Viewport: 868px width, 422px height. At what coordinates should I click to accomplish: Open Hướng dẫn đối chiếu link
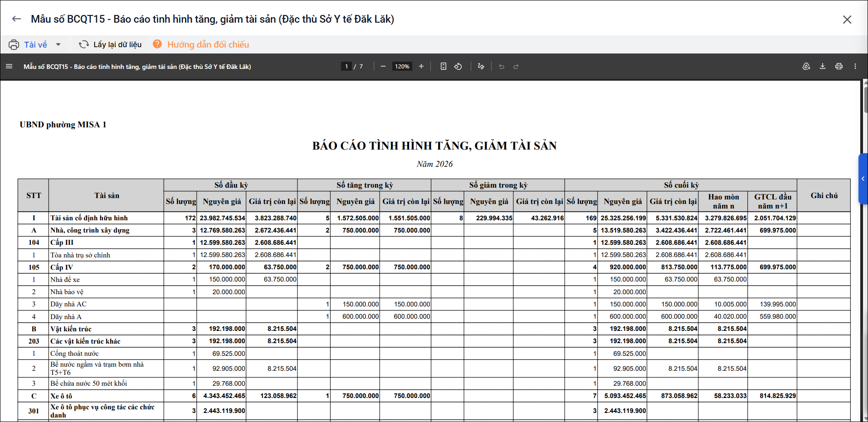click(208, 44)
